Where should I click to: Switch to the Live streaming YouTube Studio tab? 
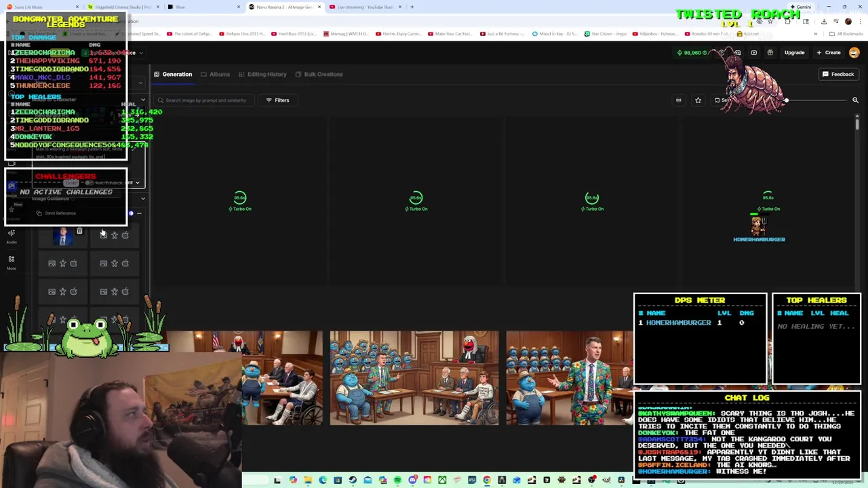click(365, 7)
